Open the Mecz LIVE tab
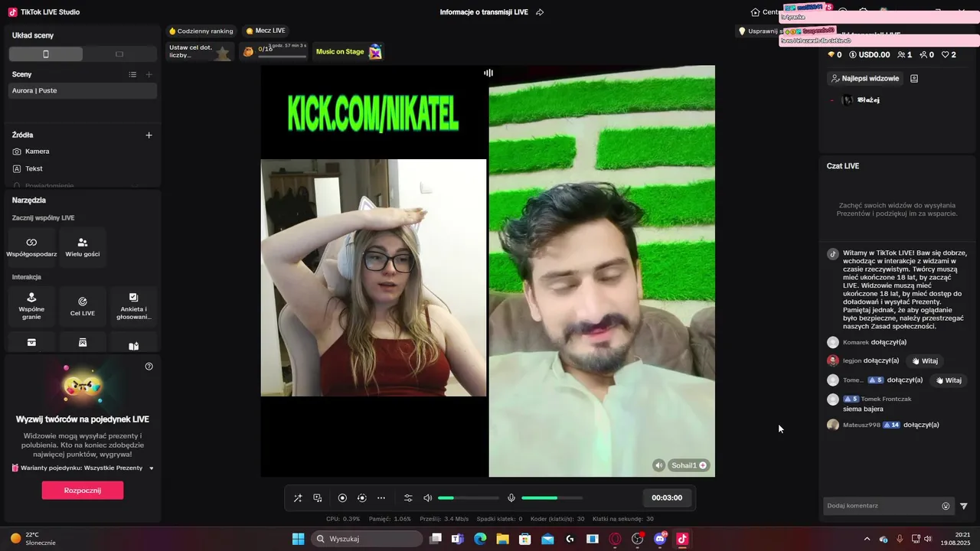Viewport: 980px width, 551px height. click(266, 31)
